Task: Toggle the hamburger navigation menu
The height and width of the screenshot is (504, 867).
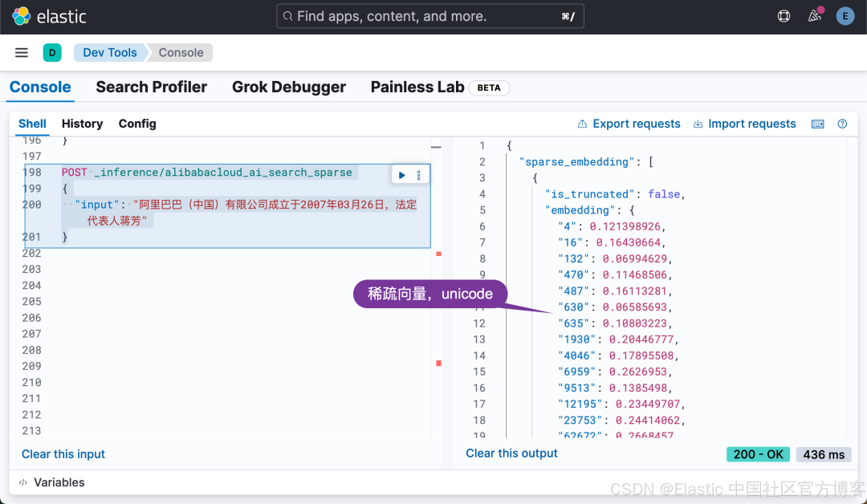Action: (22, 53)
